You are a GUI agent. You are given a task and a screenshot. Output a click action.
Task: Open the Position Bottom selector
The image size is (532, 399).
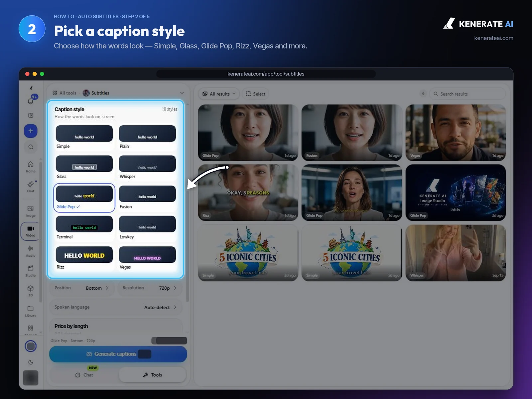(x=81, y=288)
